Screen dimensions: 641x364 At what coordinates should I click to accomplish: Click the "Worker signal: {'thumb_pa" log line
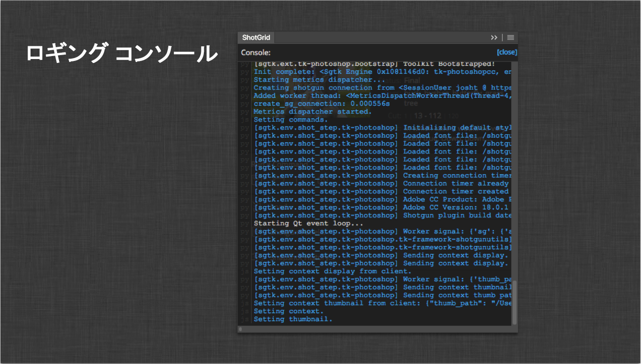pos(383,279)
